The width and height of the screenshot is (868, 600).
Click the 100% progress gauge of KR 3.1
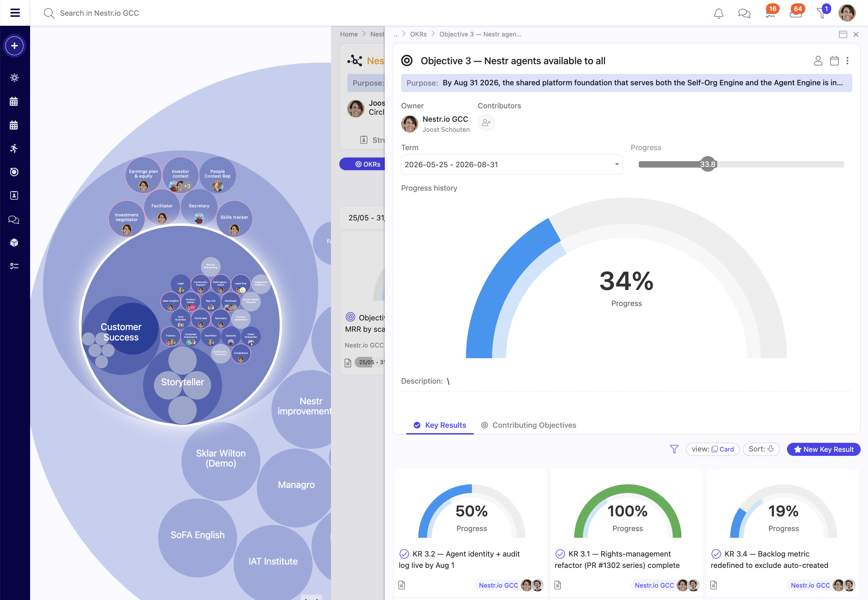click(x=627, y=511)
